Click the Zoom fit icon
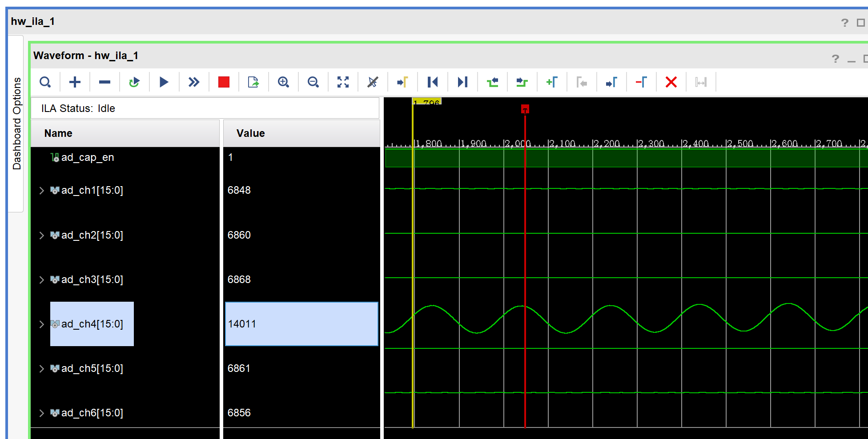The image size is (868, 439). (x=343, y=82)
